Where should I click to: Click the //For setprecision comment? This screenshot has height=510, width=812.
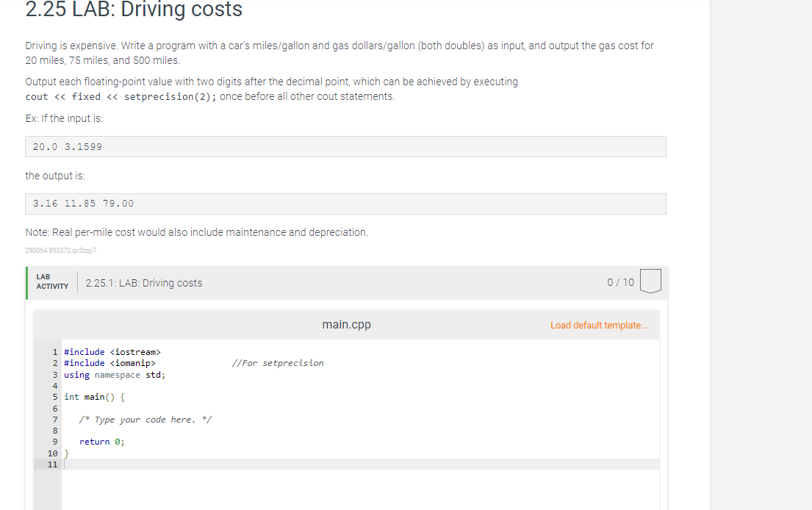click(x=277, y=362)
